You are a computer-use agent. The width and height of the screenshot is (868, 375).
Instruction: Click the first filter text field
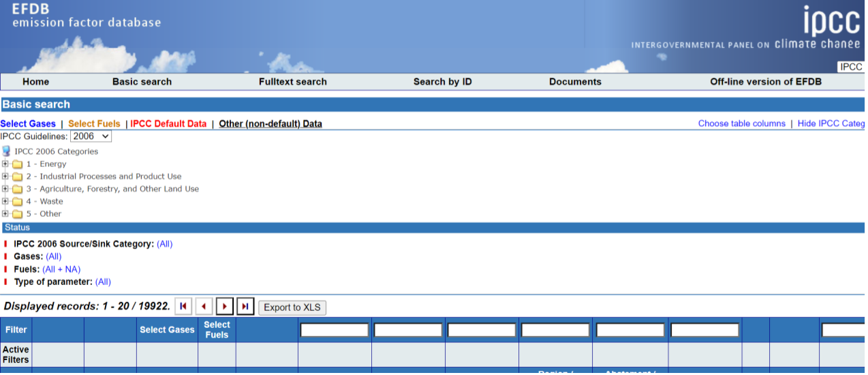point(335,330)
